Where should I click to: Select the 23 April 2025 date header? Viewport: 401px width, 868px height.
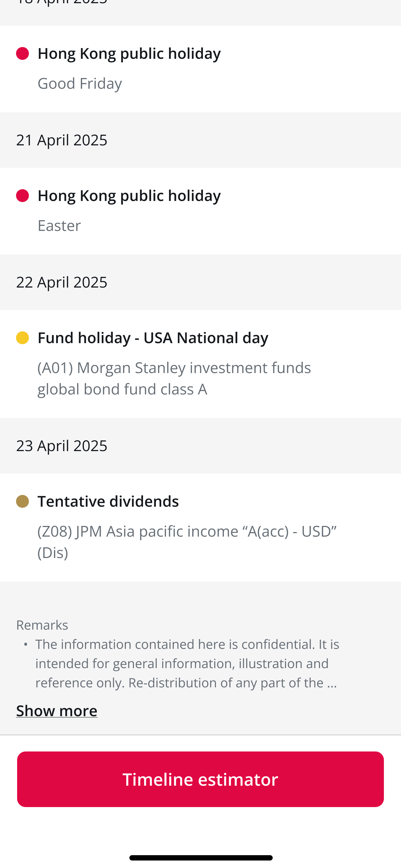click(x=62, y=446)
